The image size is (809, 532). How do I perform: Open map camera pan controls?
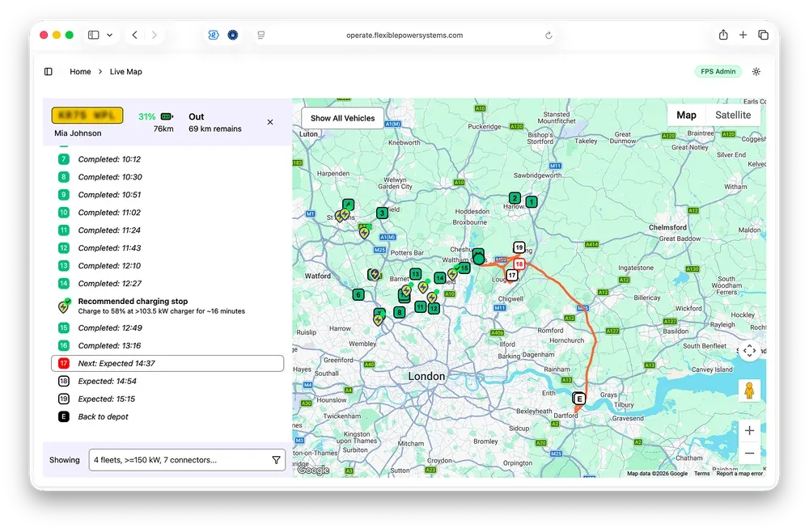tap(749, 351)
